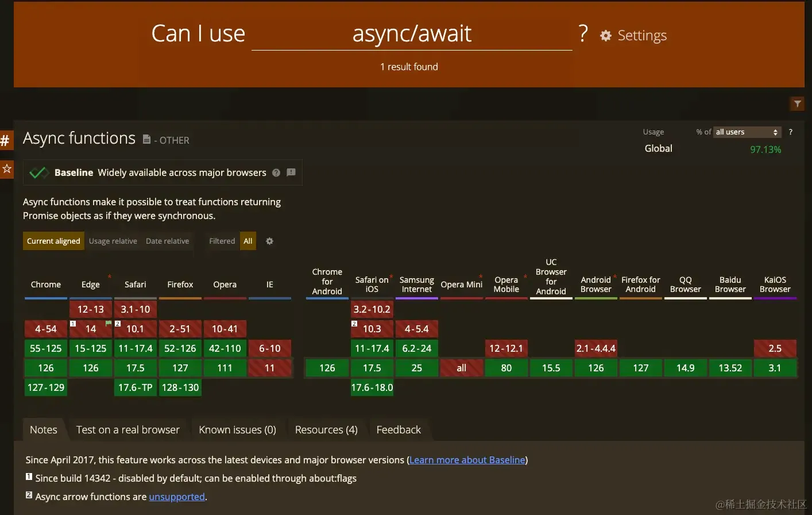Focus the async/await search field
Screen dimensions: 812x515
pyautogui.click(x=412, y=34)
